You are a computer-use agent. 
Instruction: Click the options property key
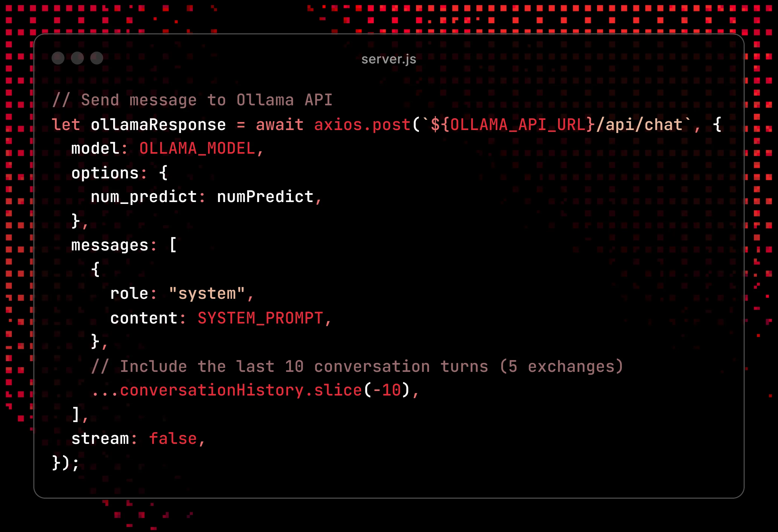tap(105, 173)
